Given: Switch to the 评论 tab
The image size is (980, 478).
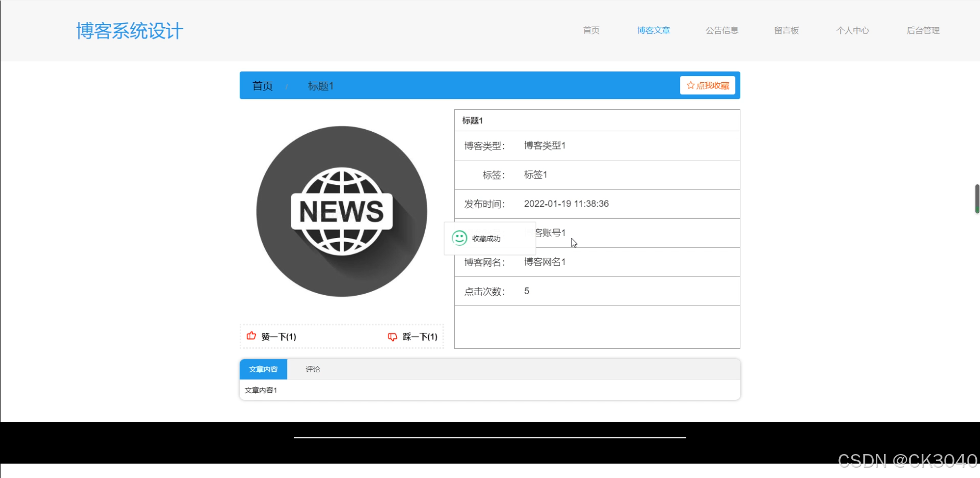Looking at the screenshot, I should pyautogui.click(x=313, y=369).
